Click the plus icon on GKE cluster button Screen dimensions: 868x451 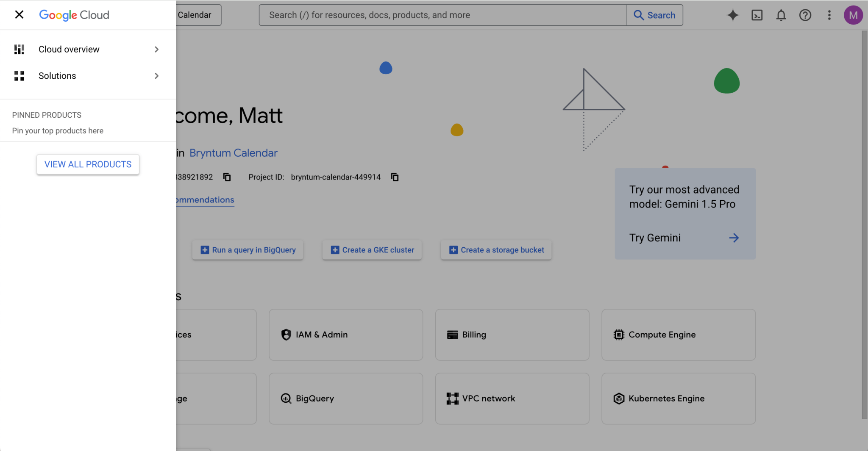coord(335,250)
